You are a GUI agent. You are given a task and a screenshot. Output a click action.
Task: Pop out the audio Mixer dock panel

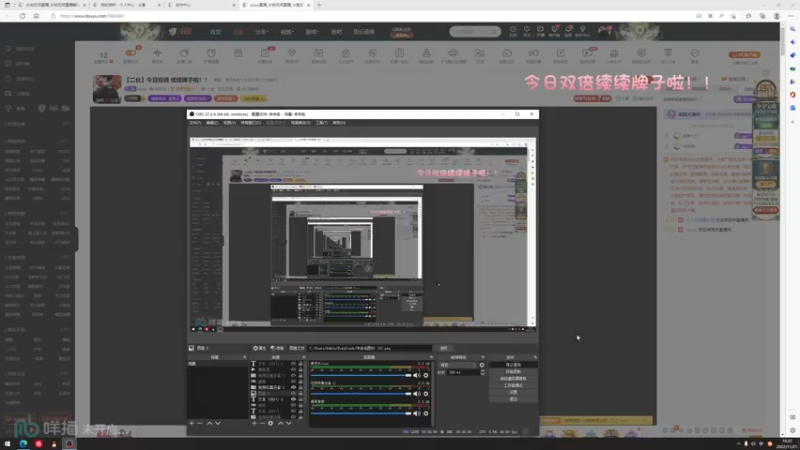click(x=432, y=357)
